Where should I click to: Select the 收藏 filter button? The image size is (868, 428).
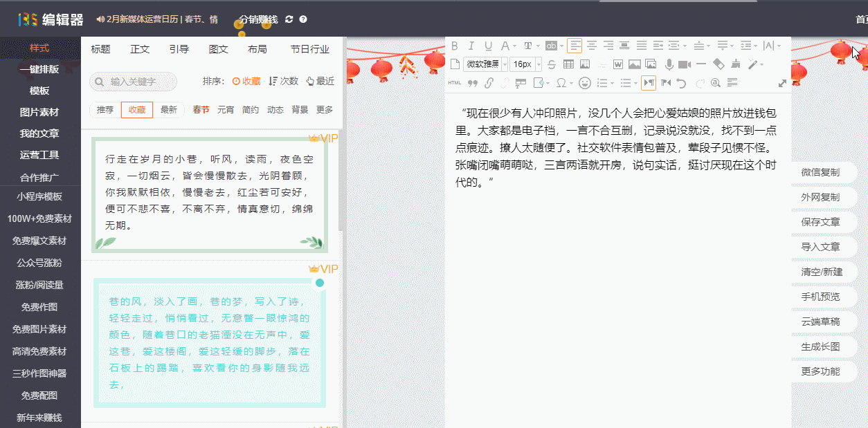[x=137, y=109]
